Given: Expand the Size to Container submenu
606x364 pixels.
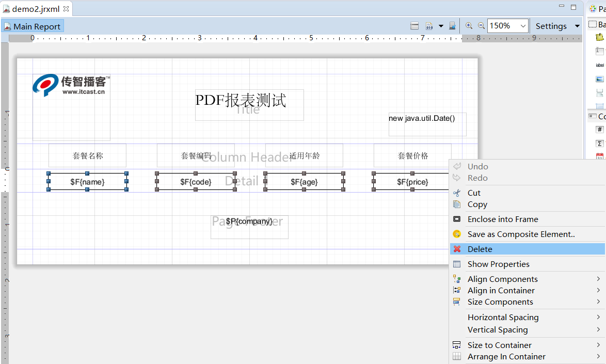Looking at the screenshot, I should tap(527, 345).
